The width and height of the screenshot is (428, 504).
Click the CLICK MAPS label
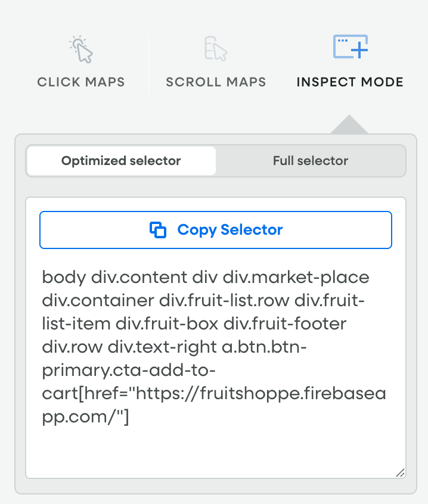click(81, 82)
